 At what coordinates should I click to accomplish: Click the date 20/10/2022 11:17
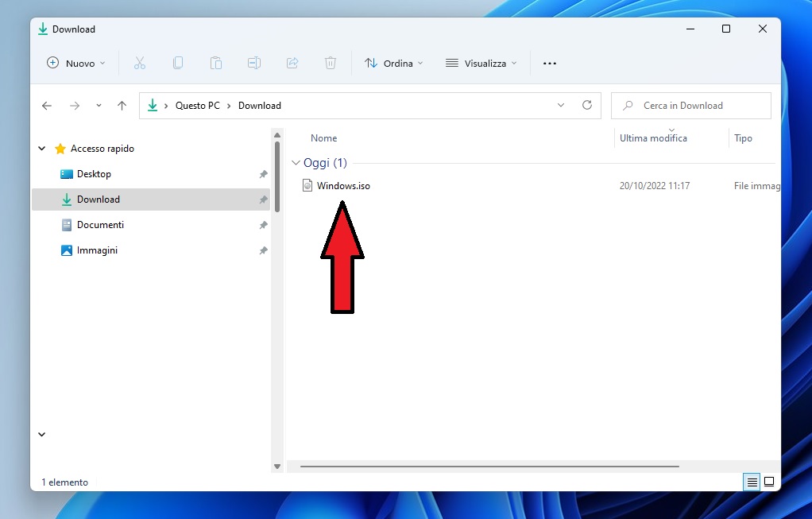[x=655, y=185]
